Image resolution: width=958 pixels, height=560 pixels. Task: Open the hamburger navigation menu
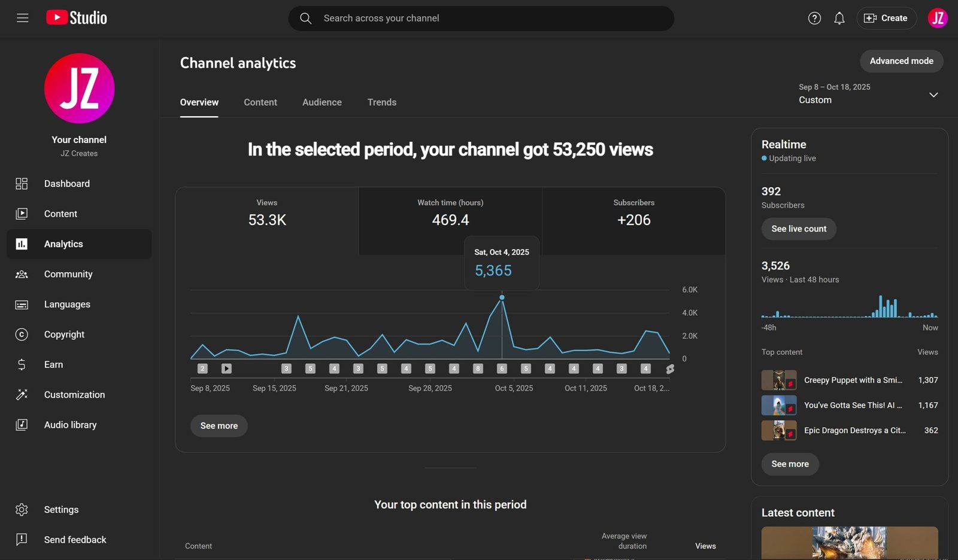pyautogui.click(x=22, y=18)
